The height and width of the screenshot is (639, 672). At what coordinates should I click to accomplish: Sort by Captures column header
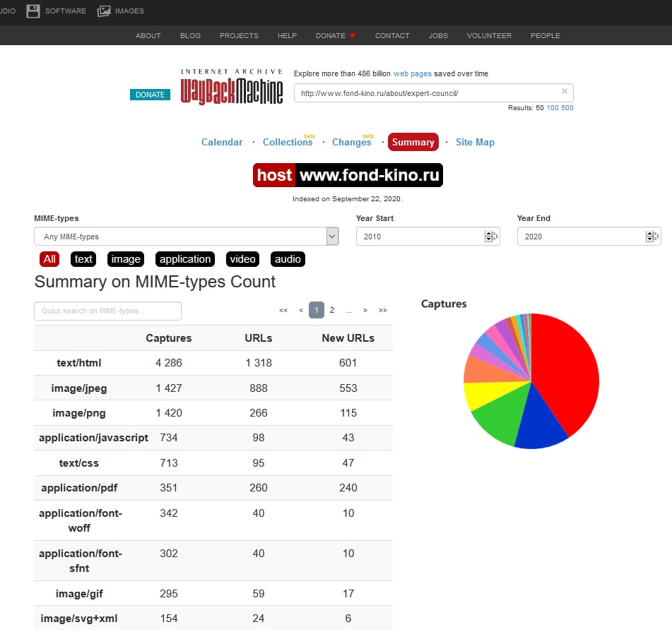168,338
